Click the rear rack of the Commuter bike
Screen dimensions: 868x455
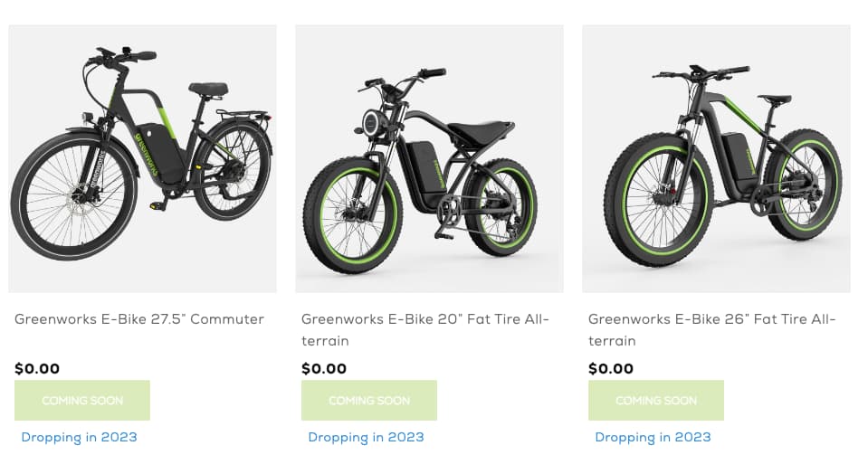click(244, 116)
